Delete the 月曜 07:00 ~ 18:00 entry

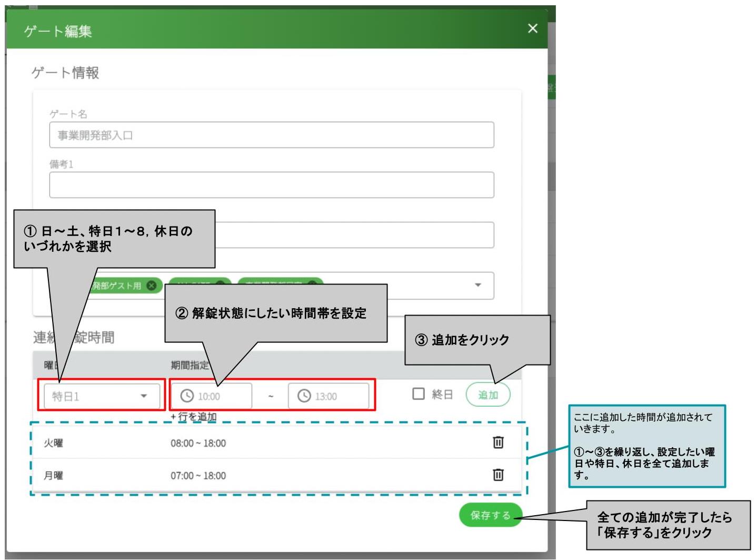(x=498, y=475)
